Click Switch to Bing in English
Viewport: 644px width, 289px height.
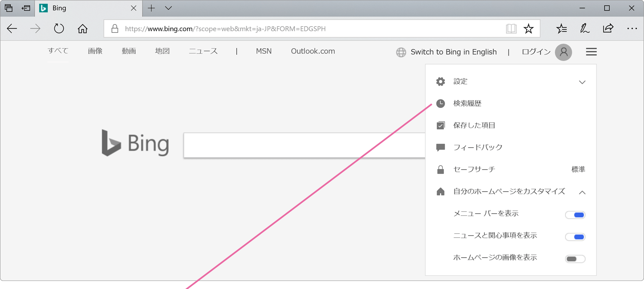point(454,52)
